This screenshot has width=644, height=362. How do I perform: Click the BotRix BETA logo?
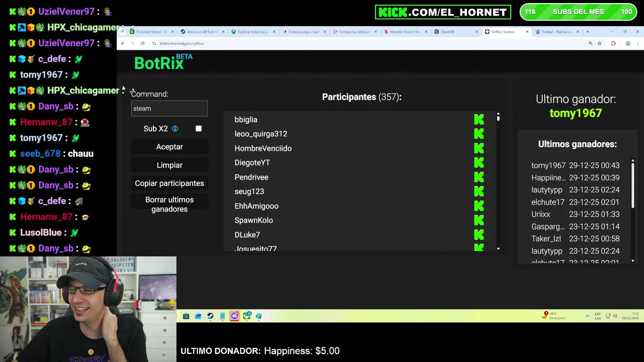pyautogui.click(x=163, y=62)
